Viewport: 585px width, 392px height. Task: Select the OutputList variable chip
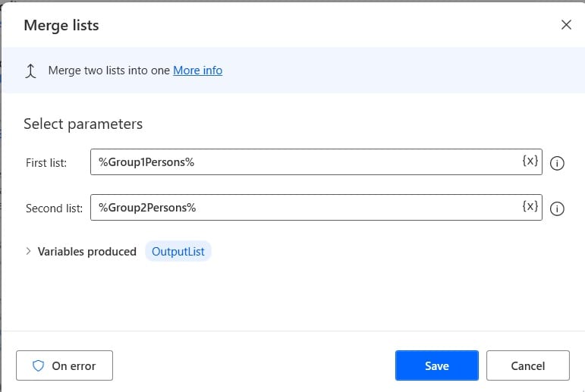point(178,252)
